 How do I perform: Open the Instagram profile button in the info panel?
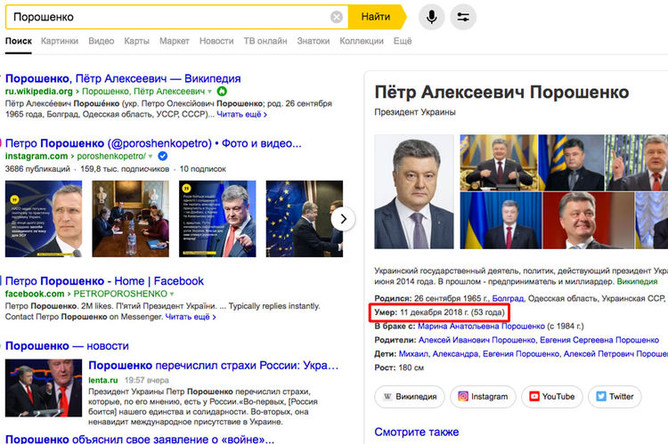click(483, 397)
